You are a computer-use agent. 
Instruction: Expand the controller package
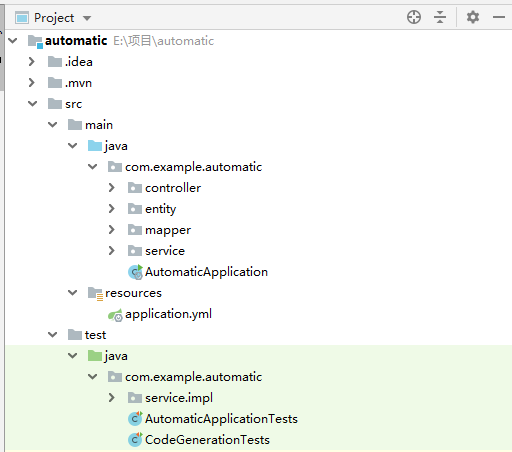pos(112,188)
